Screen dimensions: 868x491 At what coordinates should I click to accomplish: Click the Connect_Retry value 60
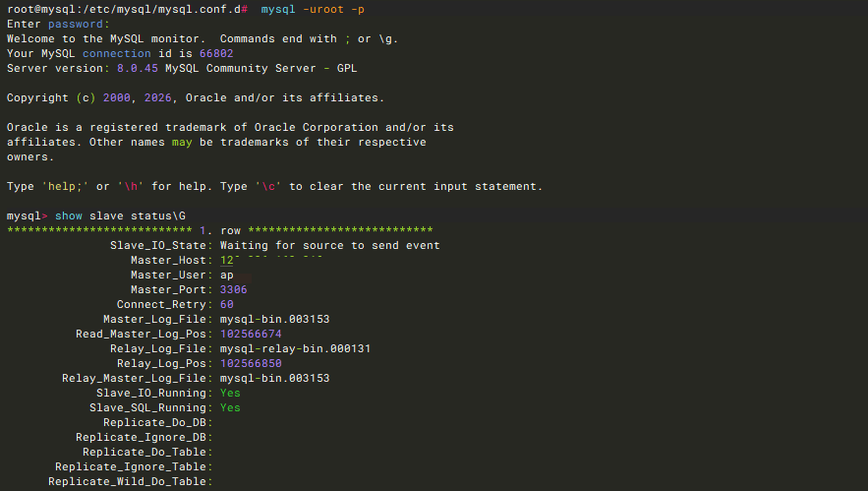[x=227, y=304]
